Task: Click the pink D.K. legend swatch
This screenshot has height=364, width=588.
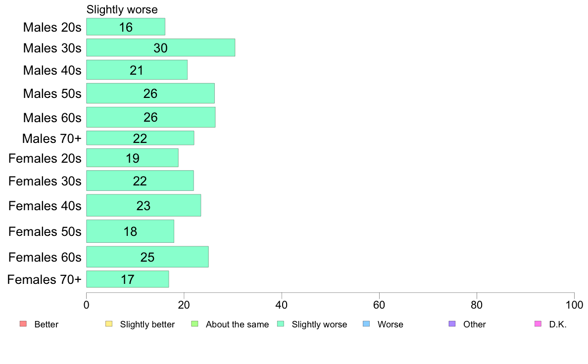Action: tap(538, 324)
